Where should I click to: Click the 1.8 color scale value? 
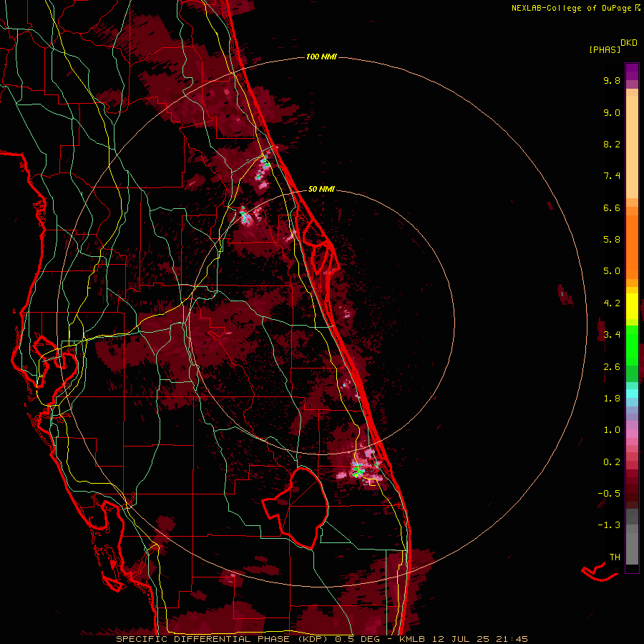[612, 399]
